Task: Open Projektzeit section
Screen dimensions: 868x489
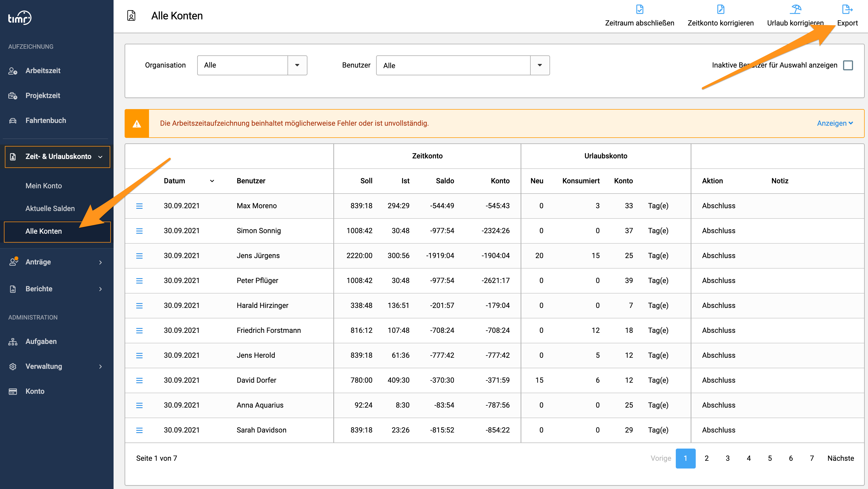Action: [43, 96]
